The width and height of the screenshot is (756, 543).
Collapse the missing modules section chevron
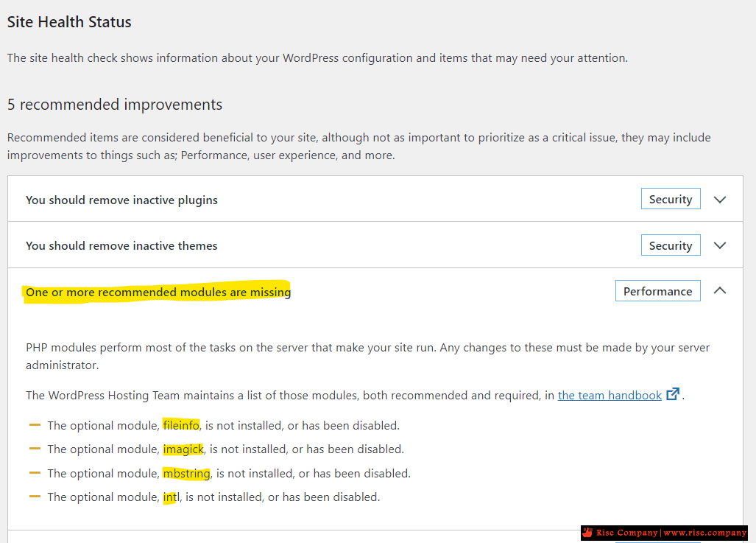[x=719, y=290]
